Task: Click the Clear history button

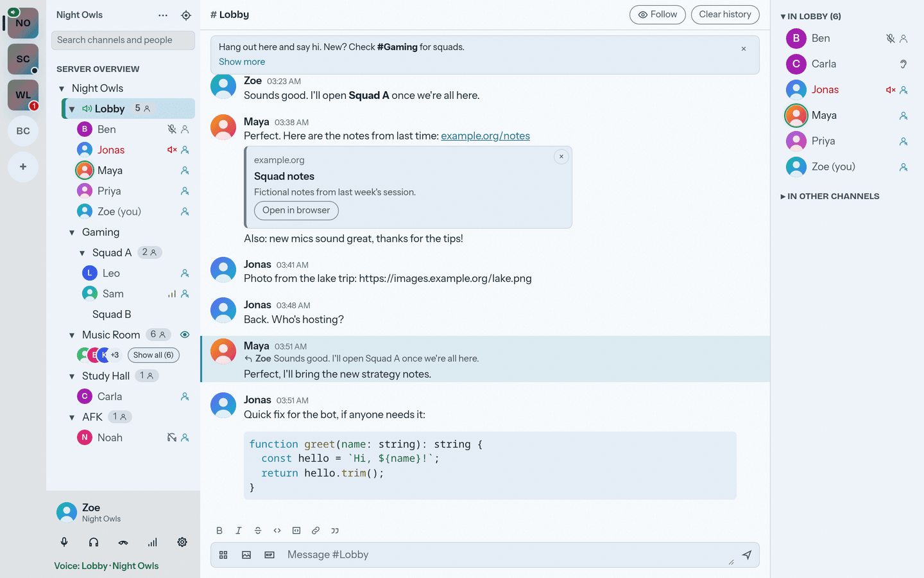Action: click(x=725, y=15)
